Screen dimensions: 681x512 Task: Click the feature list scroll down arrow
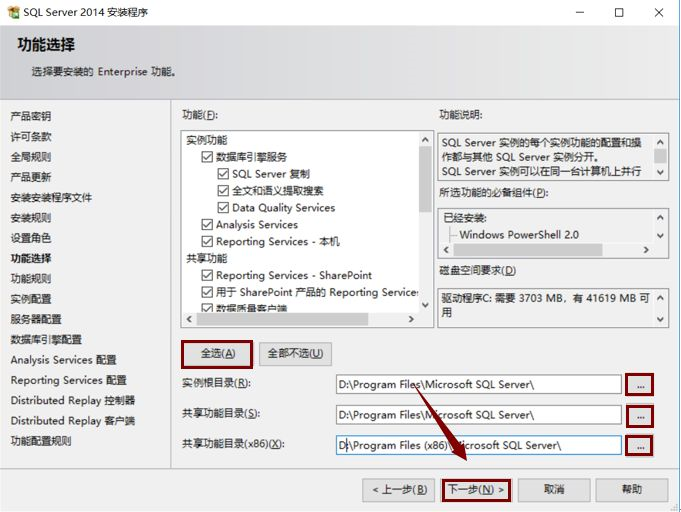tap(425, 305)
